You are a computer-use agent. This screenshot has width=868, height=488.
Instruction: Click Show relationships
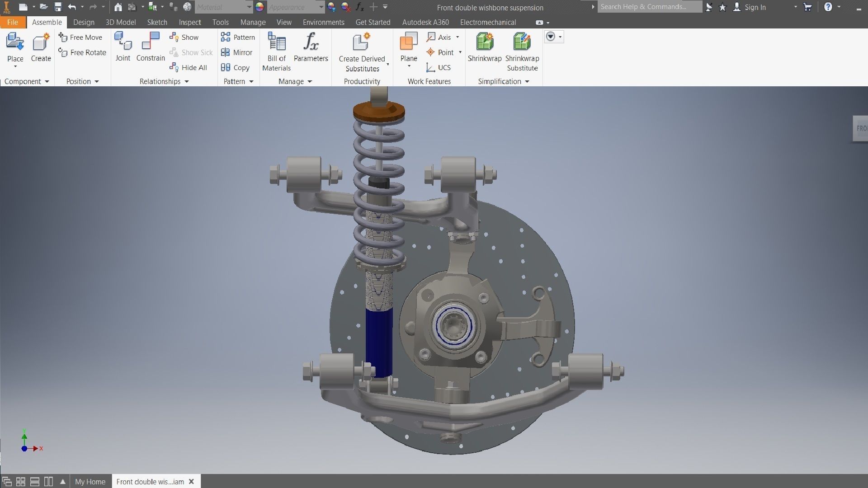tap(184, 37)
